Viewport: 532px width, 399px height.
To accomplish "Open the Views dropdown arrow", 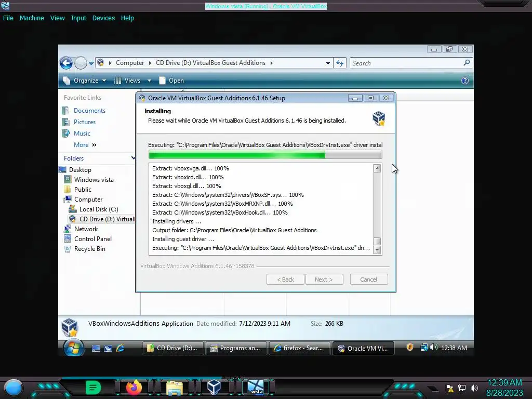I will click(x=149, y=81).
